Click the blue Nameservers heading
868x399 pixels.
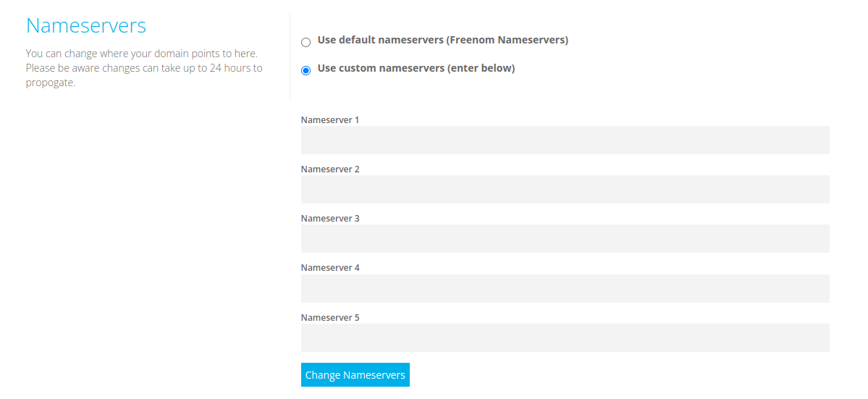coord(86,25)
